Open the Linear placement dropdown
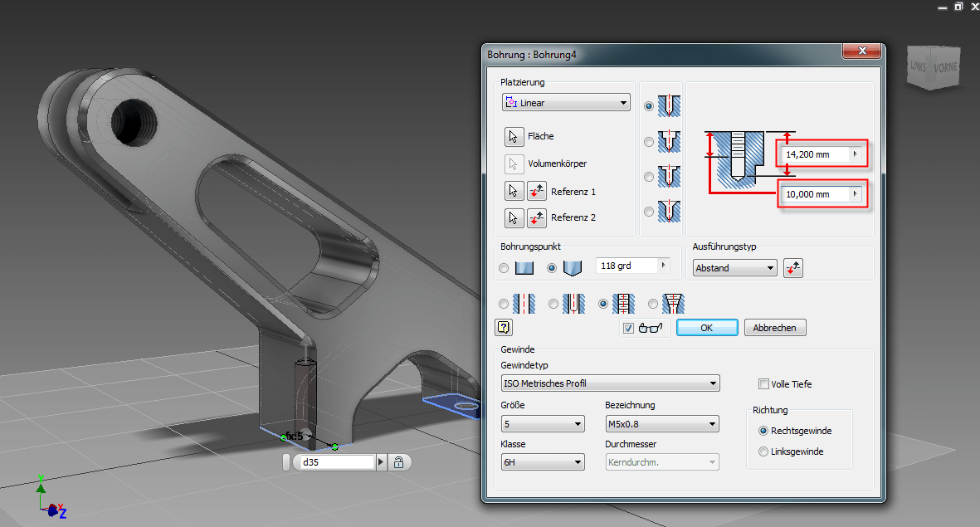The height and width of the screenshot is (527, 980). [566, 103]
